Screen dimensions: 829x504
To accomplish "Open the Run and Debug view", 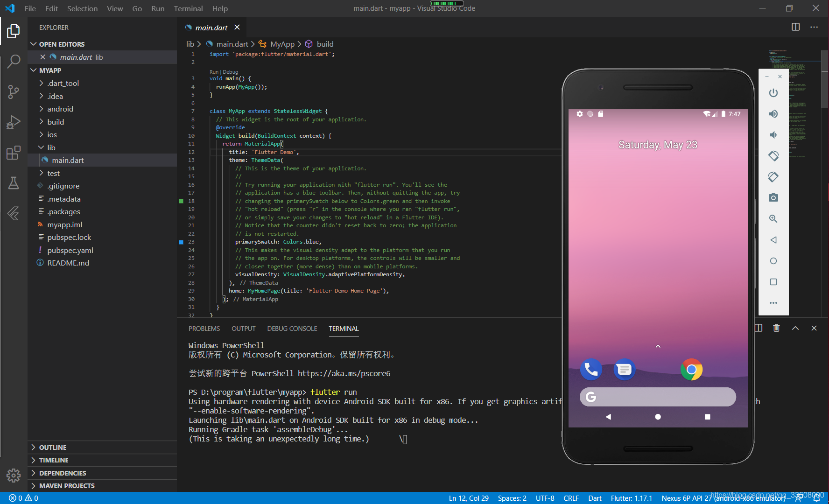I will (x=14, y=122).
